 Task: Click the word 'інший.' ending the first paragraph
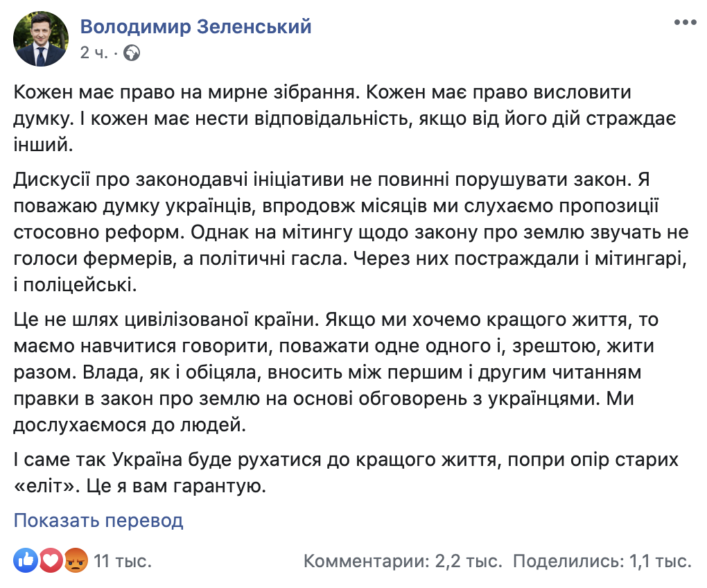[42, 146]
